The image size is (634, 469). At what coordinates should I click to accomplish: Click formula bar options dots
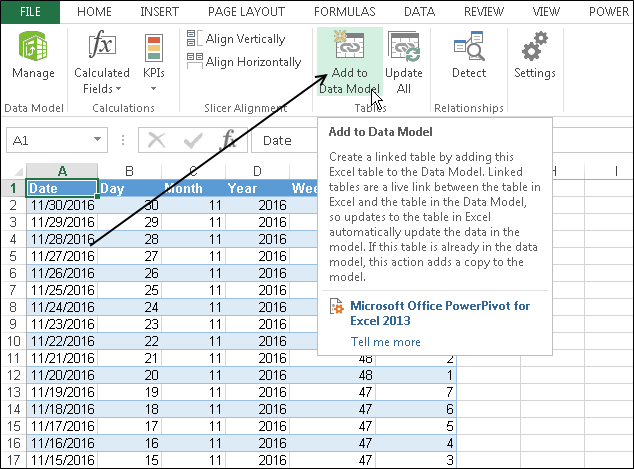point(123,140)
